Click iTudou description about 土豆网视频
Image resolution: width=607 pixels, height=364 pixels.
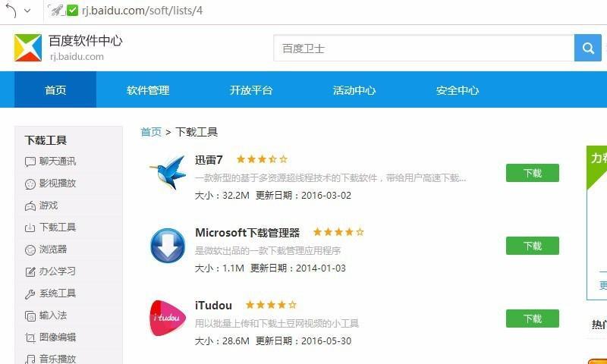click(277, 323)
